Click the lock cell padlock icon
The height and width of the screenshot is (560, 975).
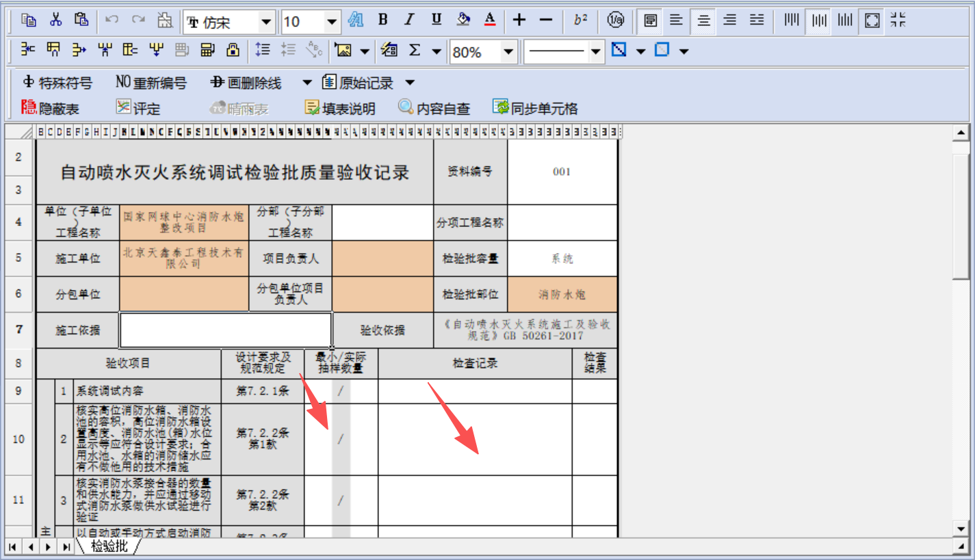(x=233, y=50)
